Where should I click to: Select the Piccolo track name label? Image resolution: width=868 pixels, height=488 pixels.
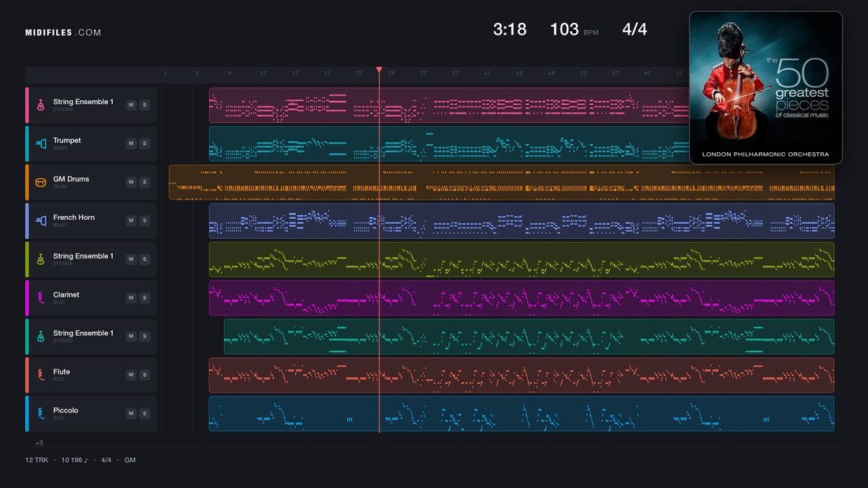point(65,410)
